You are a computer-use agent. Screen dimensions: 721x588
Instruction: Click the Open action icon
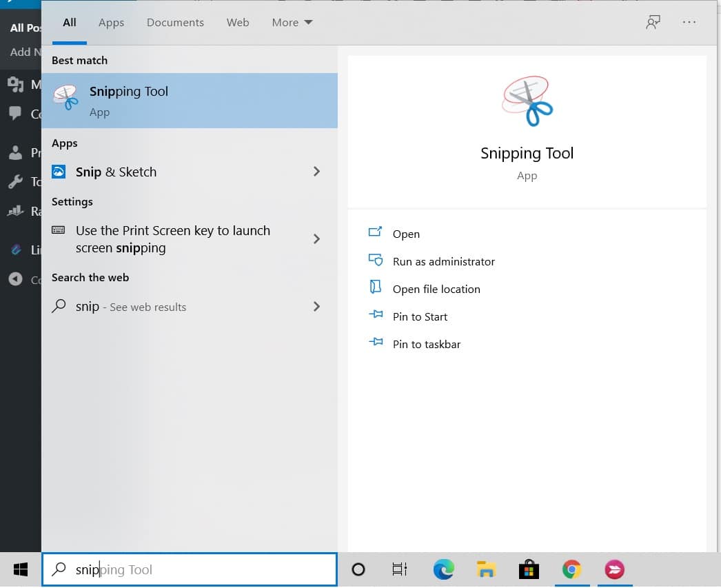pyautogui.click(x=375, y=232)
